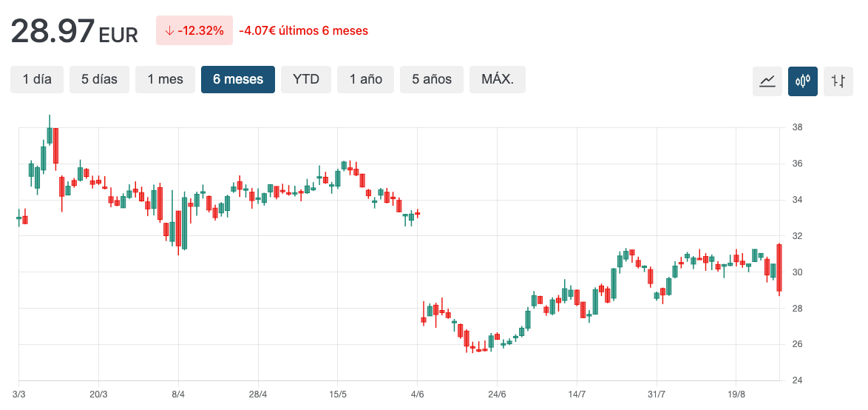This screenshot has height=410, width=868.
Task: Click the 15/5 date axis label
Action: (x=338, y=394)
